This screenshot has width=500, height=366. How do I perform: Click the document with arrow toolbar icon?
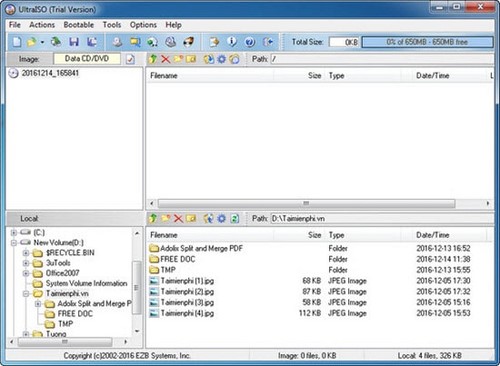tap(214, 42)
